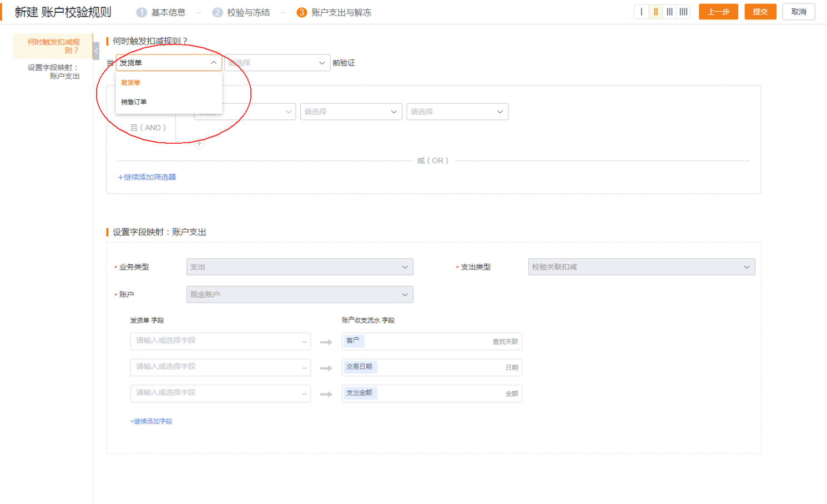The image size is (827, 504).
Task: Select four-column layout icon
Action: (x=683, y=12)
